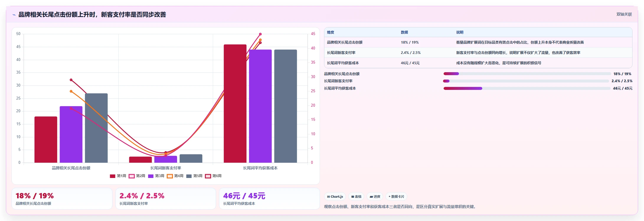This screenshot has height=221, width=644.
Task: Click the 表格 tag
Action: 356,197
